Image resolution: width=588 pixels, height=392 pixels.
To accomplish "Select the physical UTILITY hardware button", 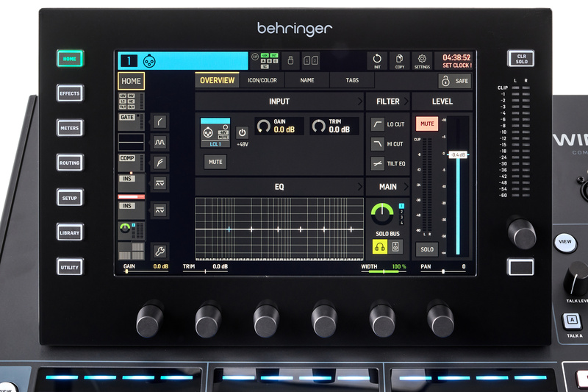I will click(70, 267).
